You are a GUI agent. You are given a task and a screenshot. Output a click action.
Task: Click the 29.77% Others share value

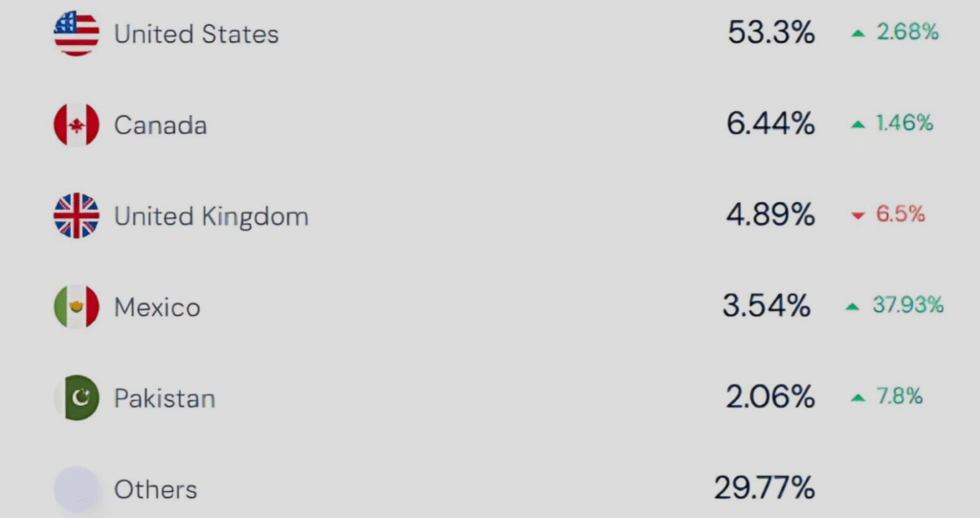point(764,488)
